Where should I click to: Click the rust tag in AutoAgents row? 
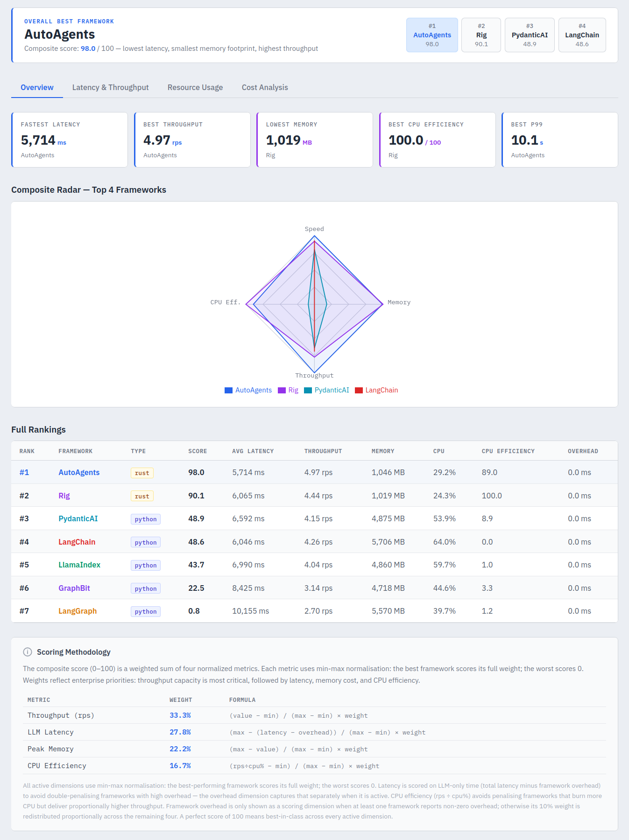pos(142,473)
